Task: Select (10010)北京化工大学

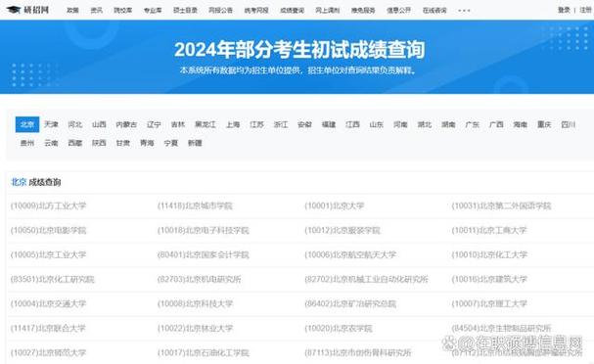Action: pyautogui.click(x=489, y=255)
